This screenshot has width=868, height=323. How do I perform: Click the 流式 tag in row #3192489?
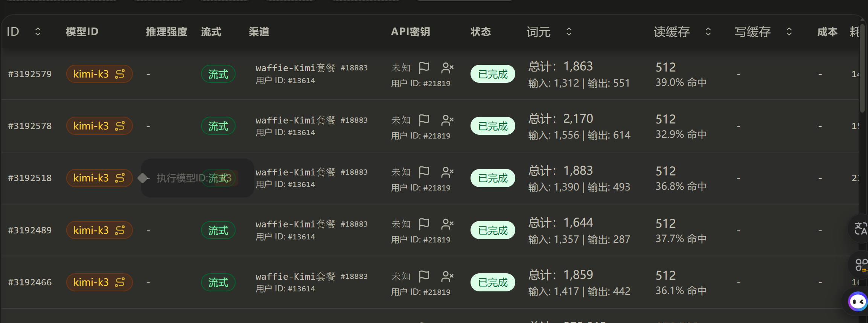point(218,230)
